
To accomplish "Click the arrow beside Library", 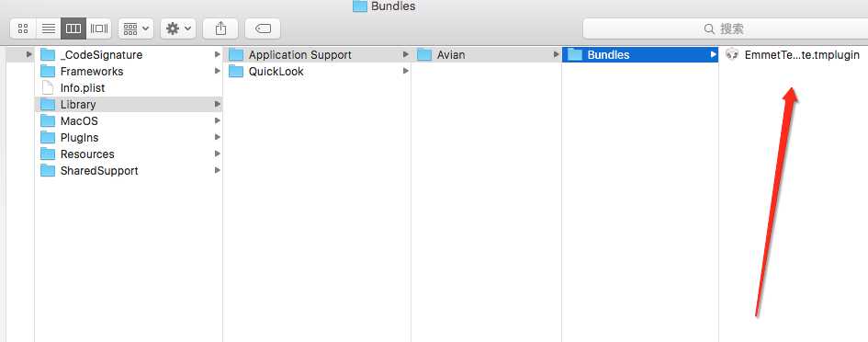I will (218, 104).
